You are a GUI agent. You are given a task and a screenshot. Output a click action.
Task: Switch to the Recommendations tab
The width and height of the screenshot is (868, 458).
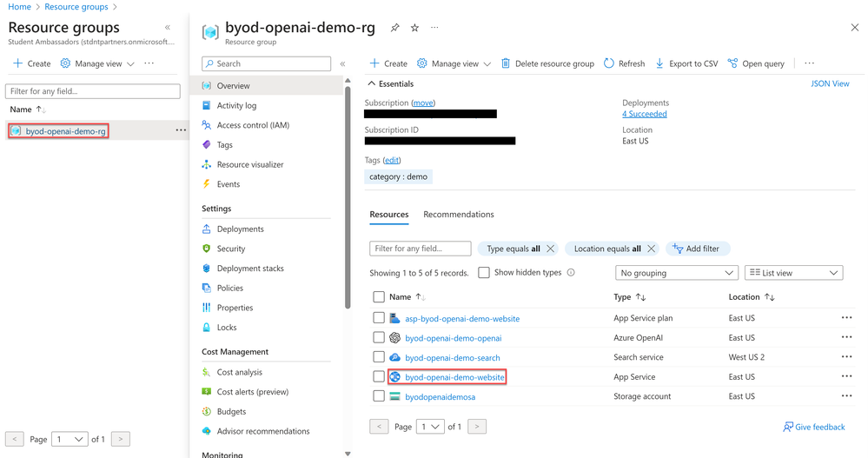(x=459, y=215)
